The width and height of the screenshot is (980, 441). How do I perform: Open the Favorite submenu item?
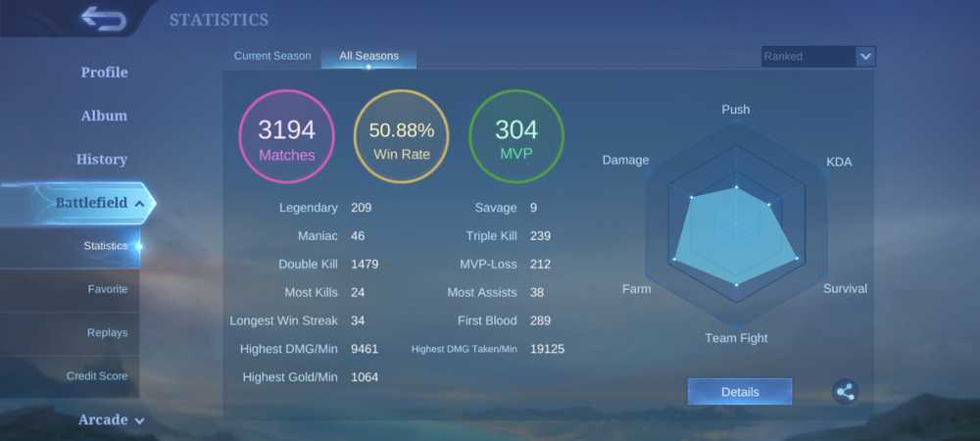coord(108,289)
